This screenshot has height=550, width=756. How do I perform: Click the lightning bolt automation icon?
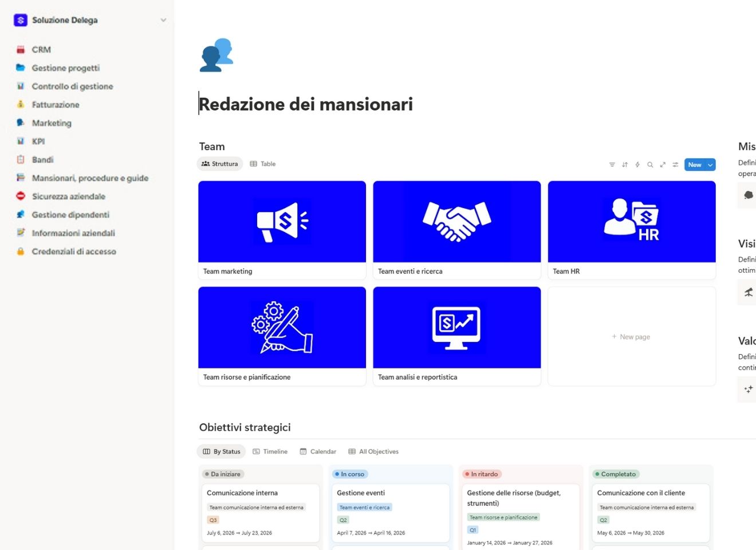coord(637,164)
